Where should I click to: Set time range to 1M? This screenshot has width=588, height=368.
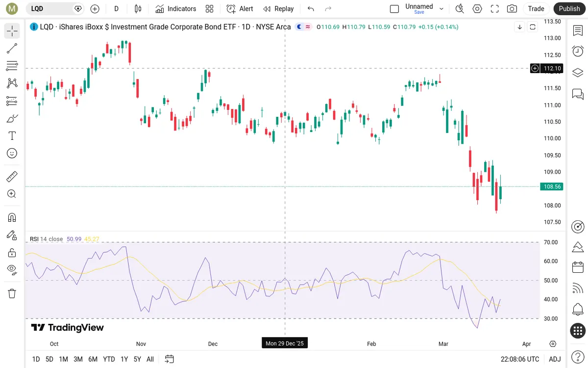pyautogui.click(x=63, y=359)
